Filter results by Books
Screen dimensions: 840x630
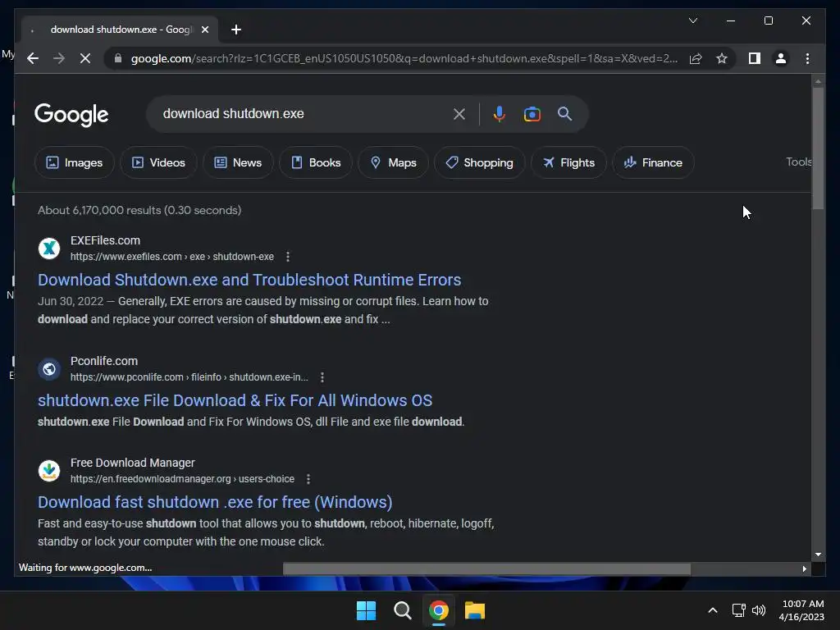(x=316, y=162)
